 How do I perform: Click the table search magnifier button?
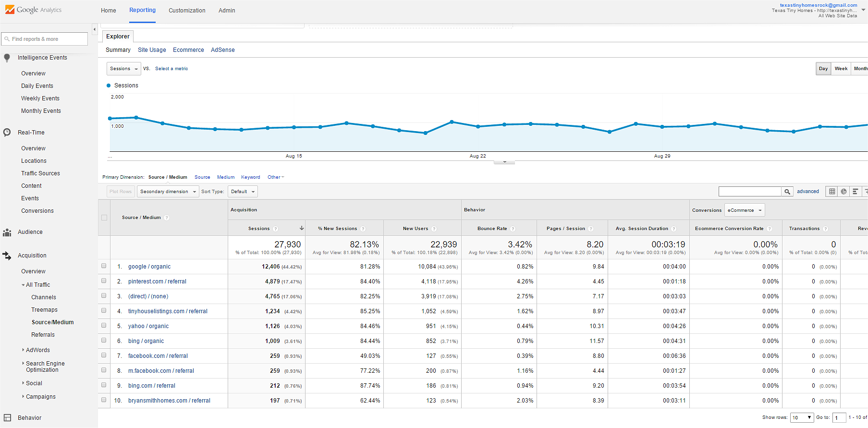click(x=787, y=192)
